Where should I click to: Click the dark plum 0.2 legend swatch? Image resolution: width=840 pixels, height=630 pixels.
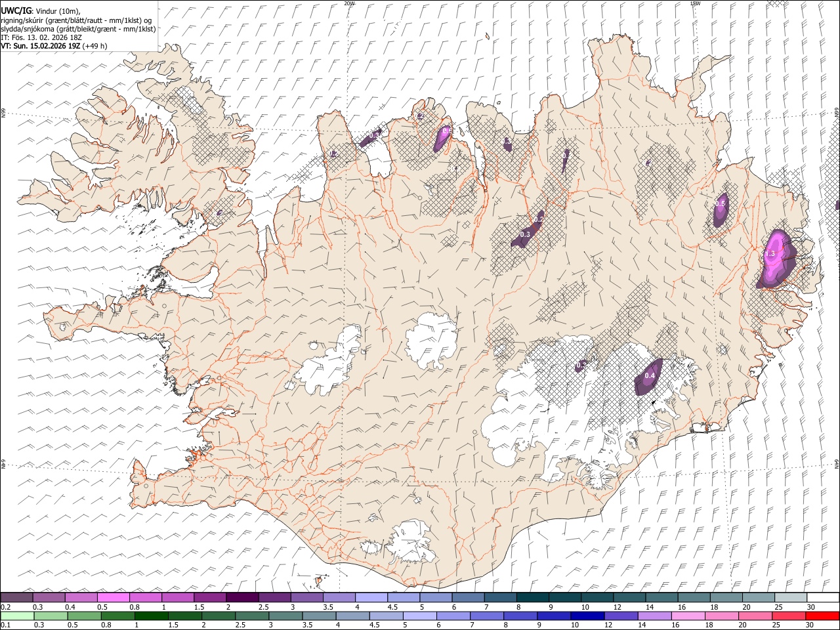coord(16,598)
